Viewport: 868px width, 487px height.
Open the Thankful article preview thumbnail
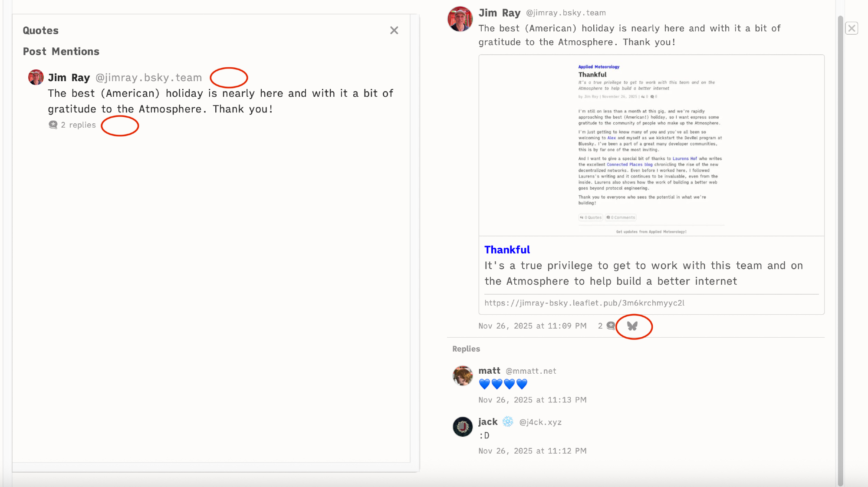651,145
